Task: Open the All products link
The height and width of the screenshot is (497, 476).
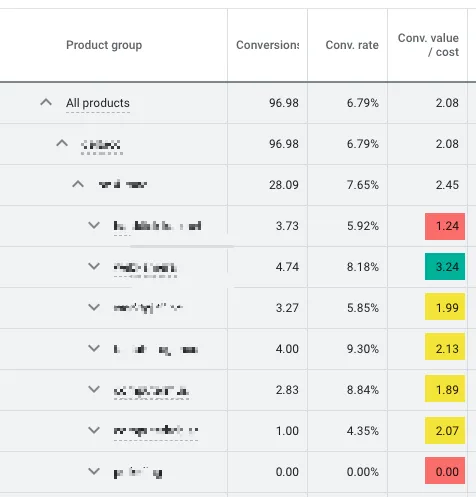Action: click(x=98, y=103)
